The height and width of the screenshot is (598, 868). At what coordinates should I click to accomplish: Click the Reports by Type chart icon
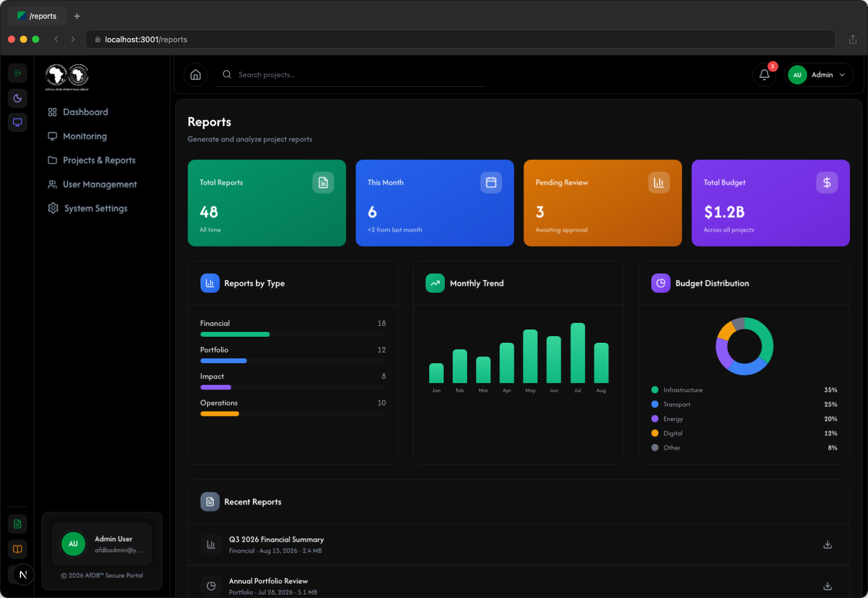(210, 283)
